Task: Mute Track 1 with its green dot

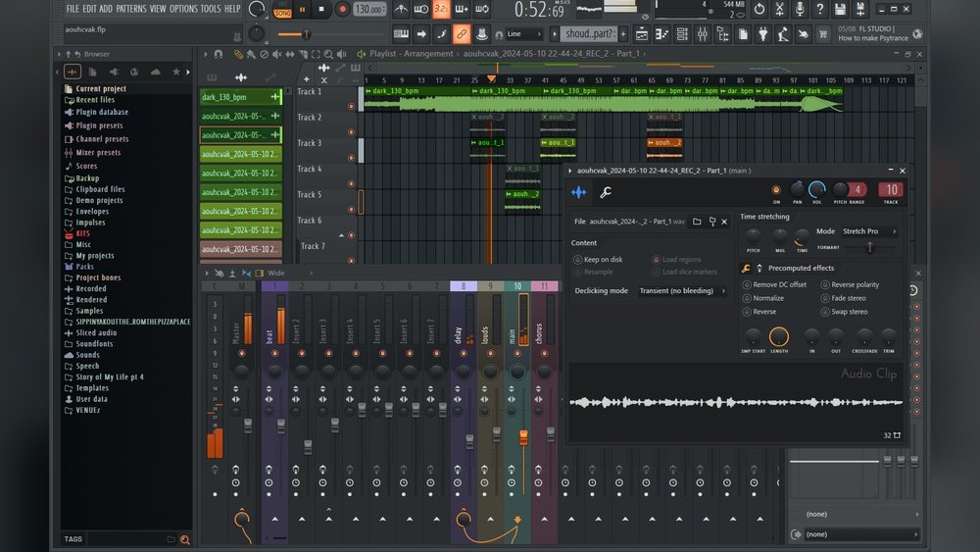Action: [351, 107]
